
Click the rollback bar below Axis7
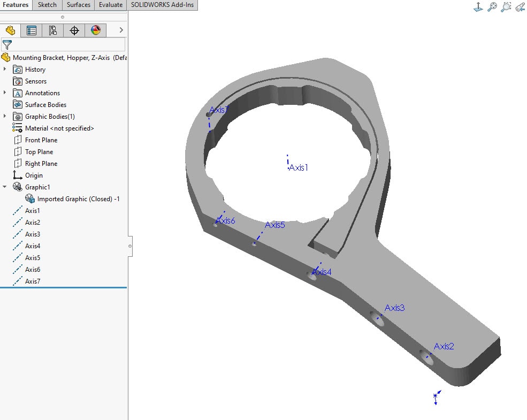[x=64, y=288]
